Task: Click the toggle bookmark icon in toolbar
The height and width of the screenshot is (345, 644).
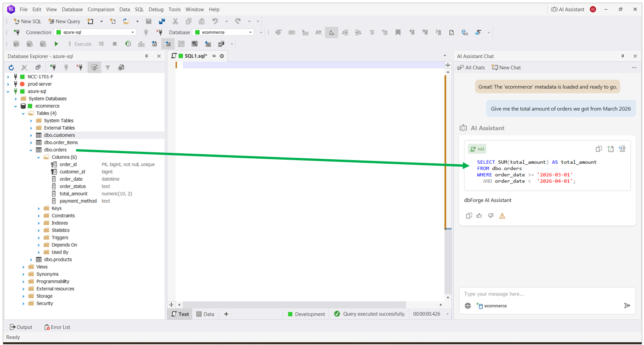Action: click(x=398, y=32)
